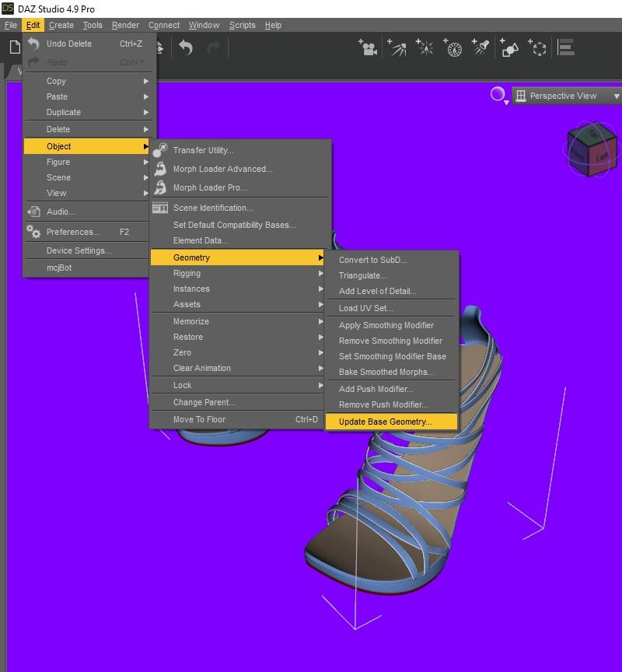Select the Object menu entry
This screenshot has height=672, width=622.
87,146
